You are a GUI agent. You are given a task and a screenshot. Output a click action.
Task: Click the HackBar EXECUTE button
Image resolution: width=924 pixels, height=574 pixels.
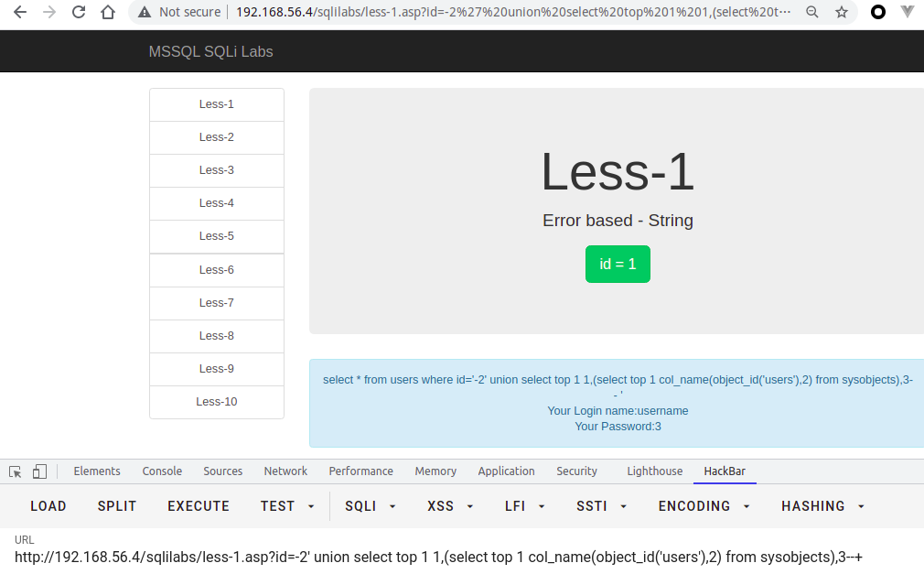199,506
